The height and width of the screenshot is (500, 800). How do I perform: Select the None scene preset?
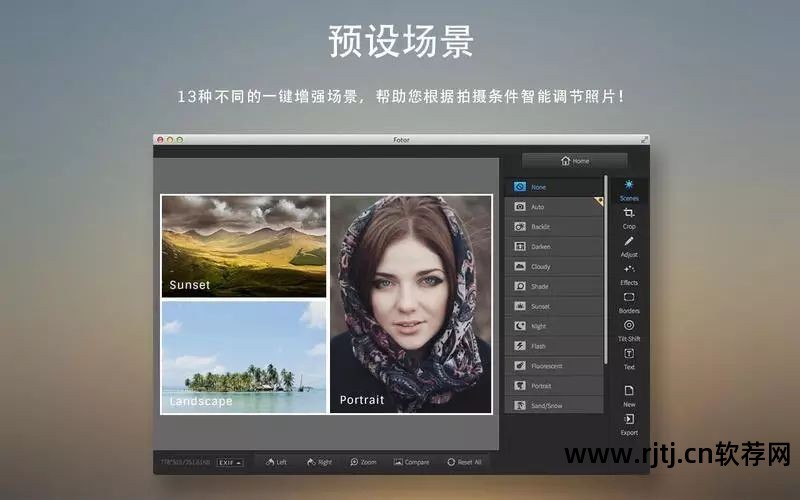click(554, 187)
